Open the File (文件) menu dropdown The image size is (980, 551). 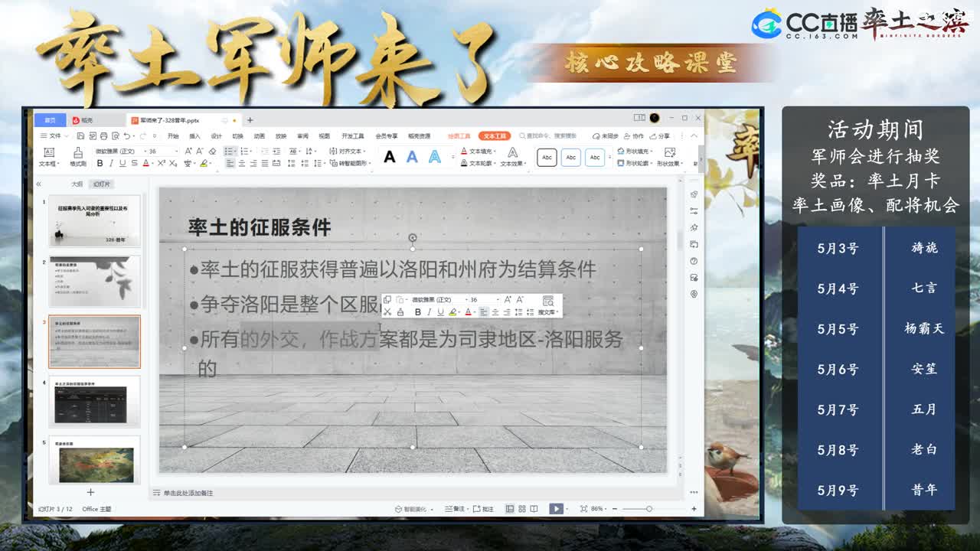coord(55,136)
